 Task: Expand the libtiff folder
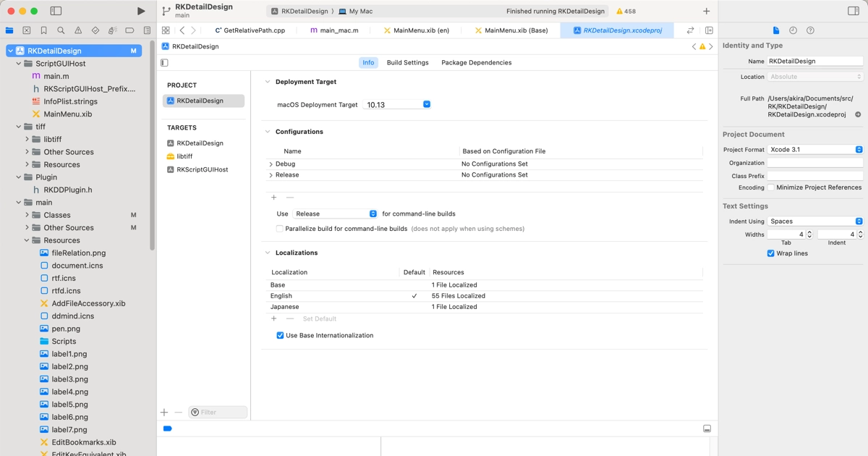coord(27,139)
